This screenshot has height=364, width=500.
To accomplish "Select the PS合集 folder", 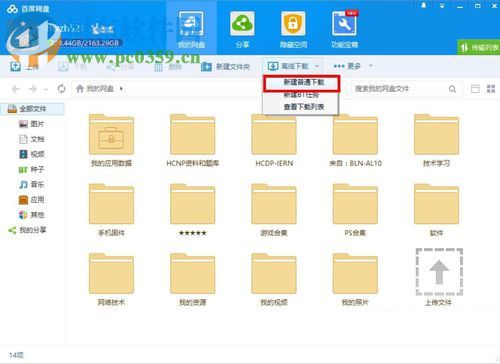I will pos(355,210).
